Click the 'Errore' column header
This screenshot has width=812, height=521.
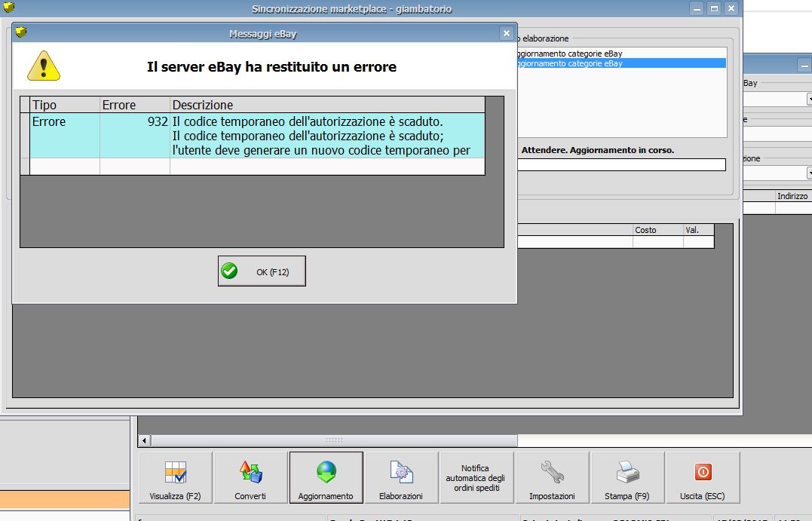[x=135, y=105]
